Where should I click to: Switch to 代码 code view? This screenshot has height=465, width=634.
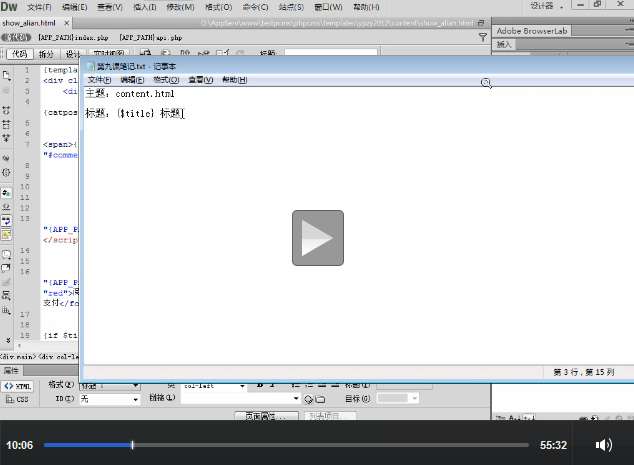pos(19,53)
